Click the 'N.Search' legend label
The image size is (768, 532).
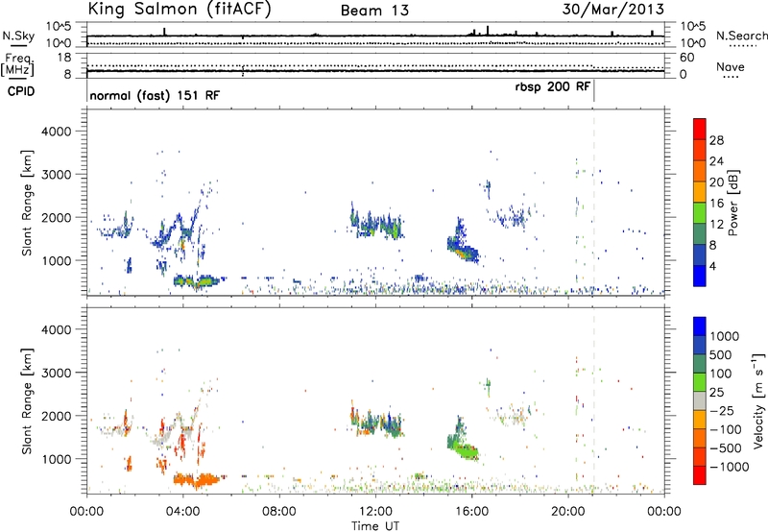point(741,36)
